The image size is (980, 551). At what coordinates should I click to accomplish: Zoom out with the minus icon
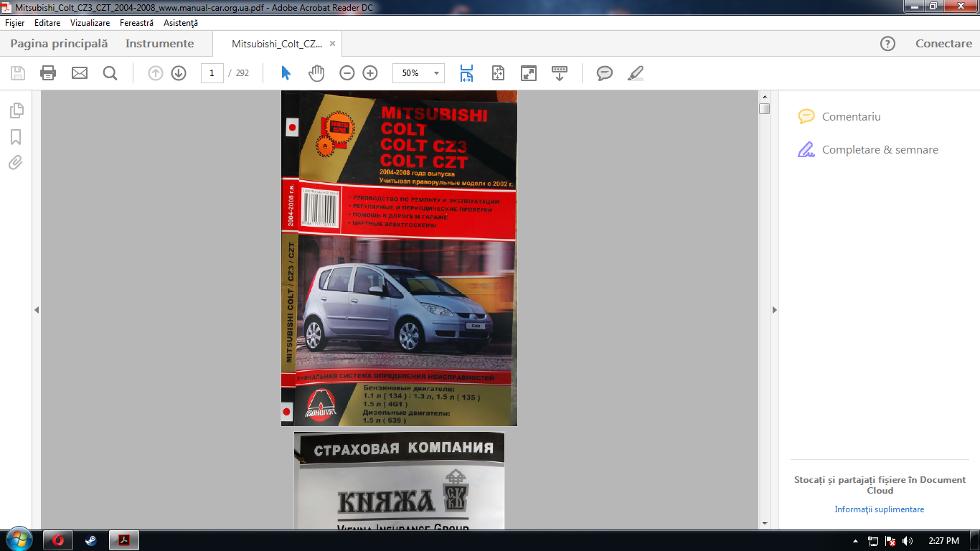[347, 73]
